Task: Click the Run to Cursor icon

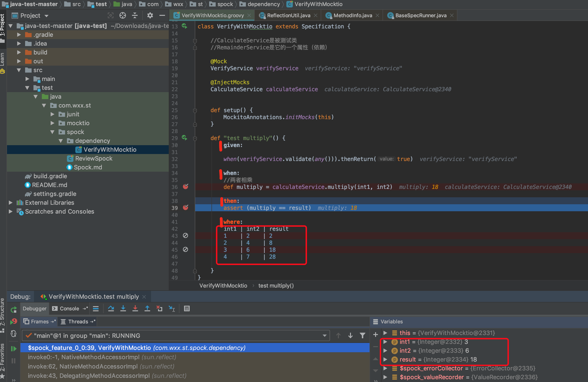Action: pos(172,308)
